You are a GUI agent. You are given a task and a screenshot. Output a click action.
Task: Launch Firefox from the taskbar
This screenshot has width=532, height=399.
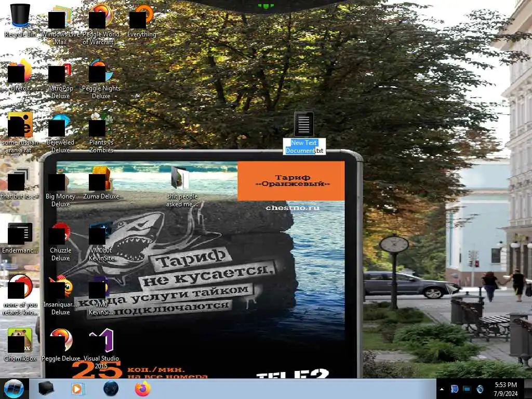pos(142,389)
